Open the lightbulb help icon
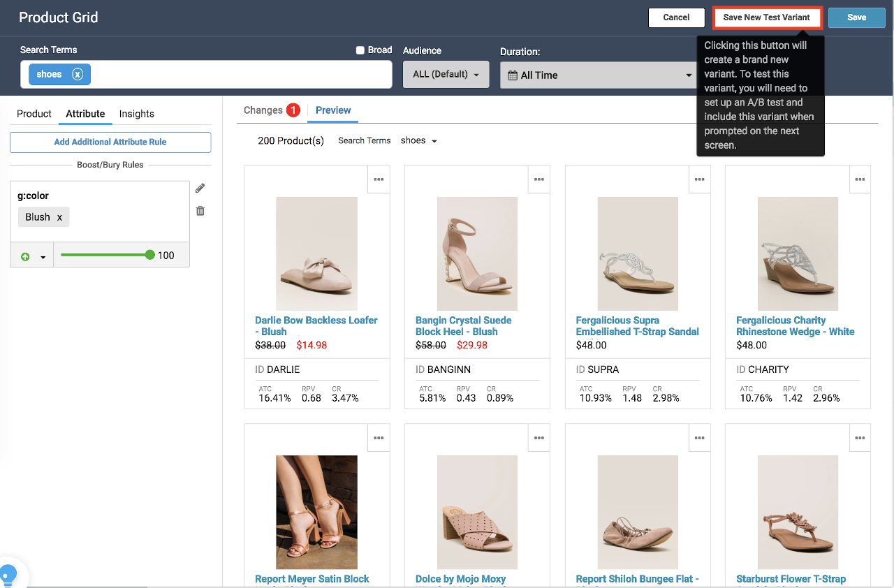Image resolution: width=894 pixels, height=588 pixels. pyautogui.click(x=8, y=575)
